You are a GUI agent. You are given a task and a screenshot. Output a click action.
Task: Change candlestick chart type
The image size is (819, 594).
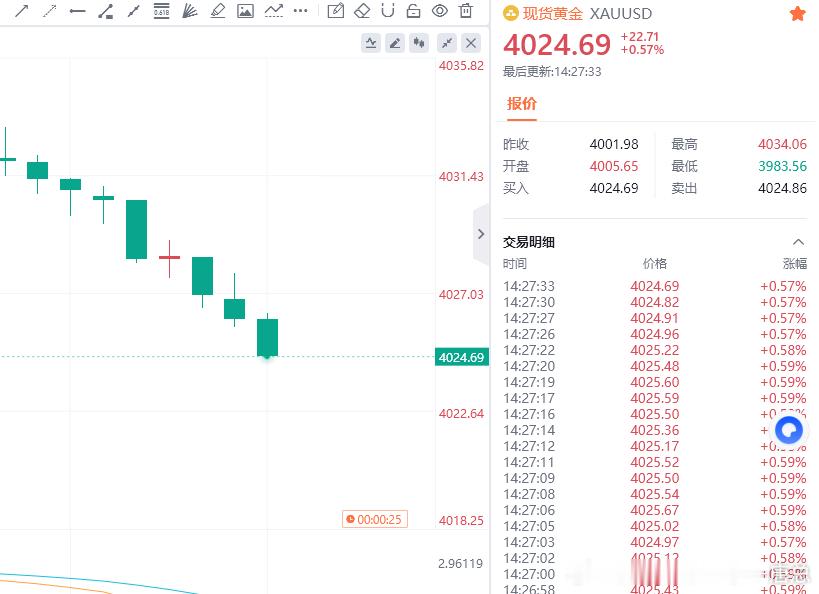(419, 43)
